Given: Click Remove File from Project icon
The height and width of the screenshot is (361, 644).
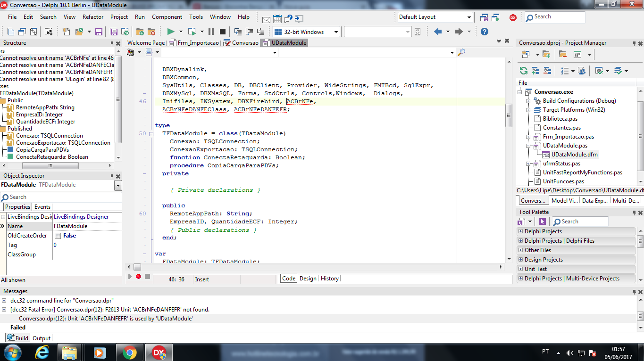Looking at the screenshot, I should 151,32.
